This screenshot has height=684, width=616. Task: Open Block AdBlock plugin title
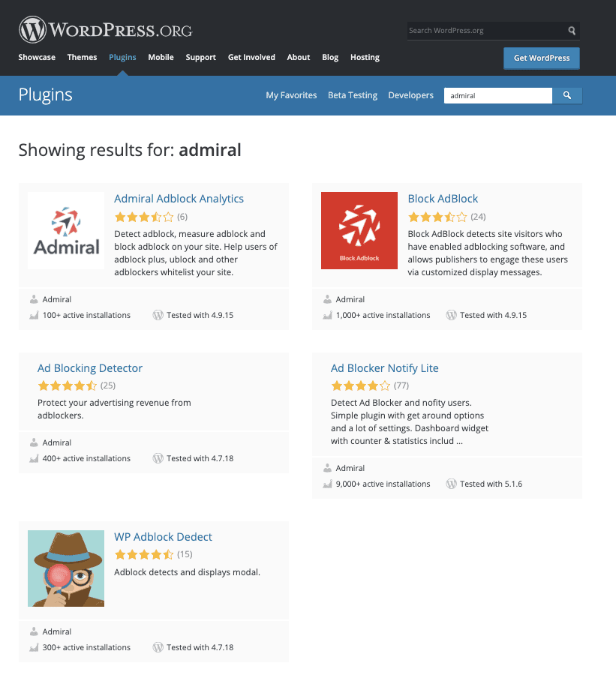(x=443, y=199)
